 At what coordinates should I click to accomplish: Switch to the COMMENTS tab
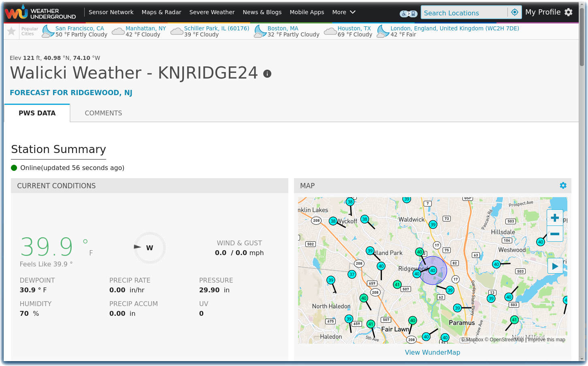(103, 113)
